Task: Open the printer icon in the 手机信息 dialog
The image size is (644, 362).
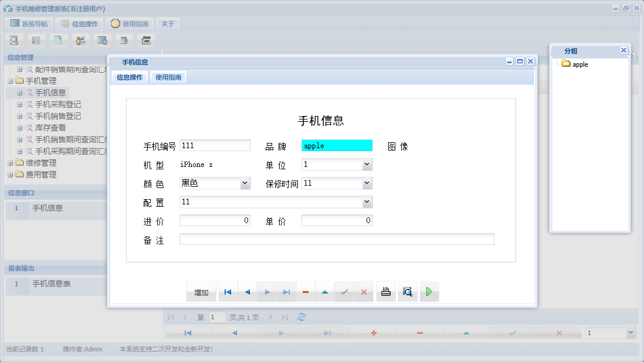Action: [385, 291]
